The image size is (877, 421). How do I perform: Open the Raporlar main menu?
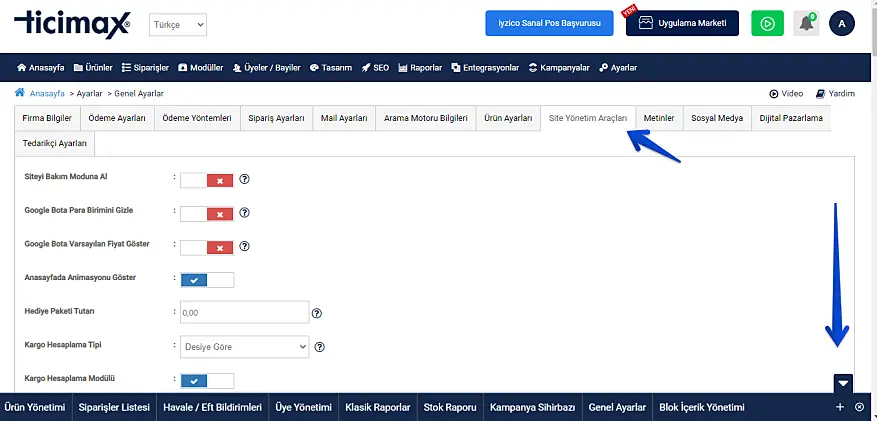point(420,68)
